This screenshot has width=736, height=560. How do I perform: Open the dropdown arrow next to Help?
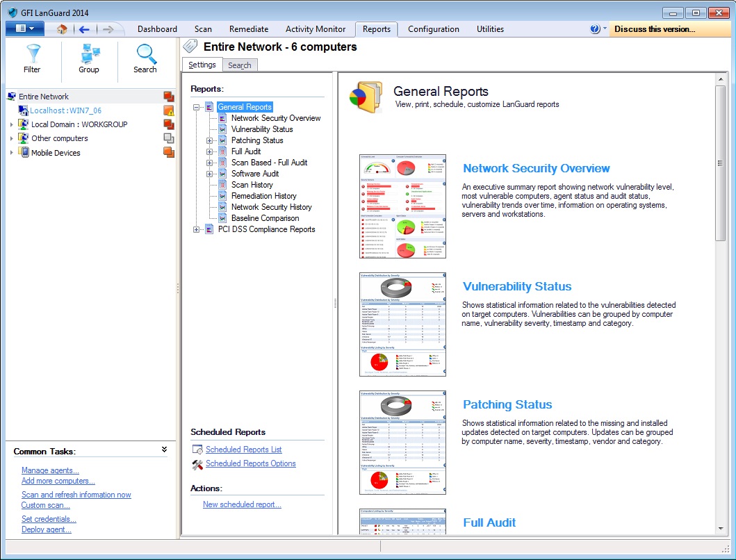tap(605, 28)
